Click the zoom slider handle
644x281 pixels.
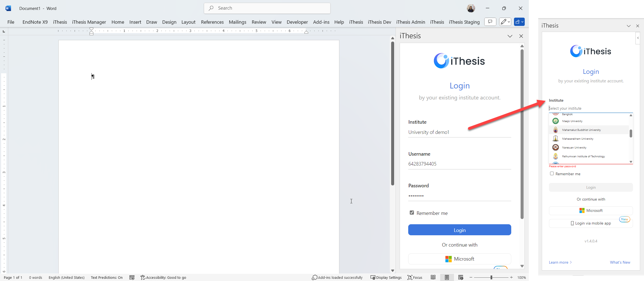491,277
